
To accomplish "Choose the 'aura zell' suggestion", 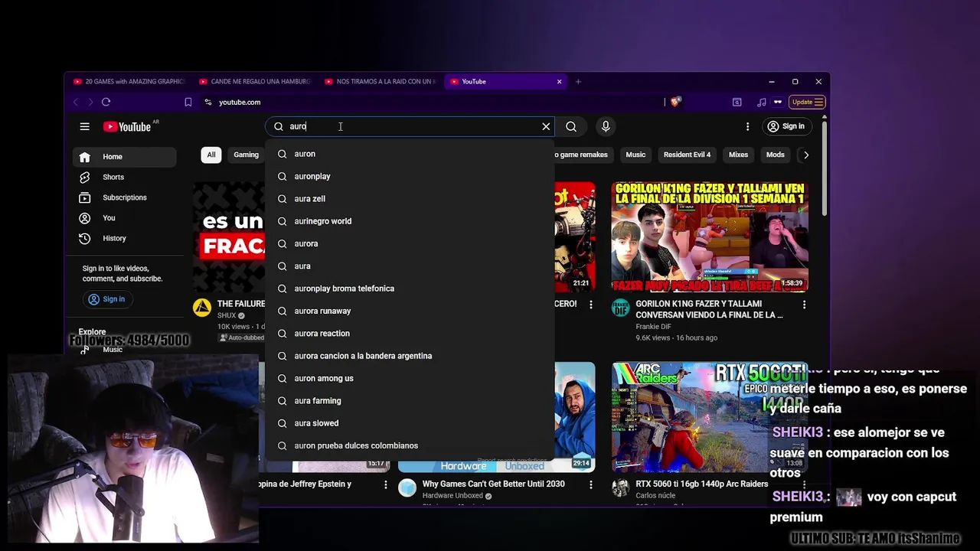I will point(410,198).
